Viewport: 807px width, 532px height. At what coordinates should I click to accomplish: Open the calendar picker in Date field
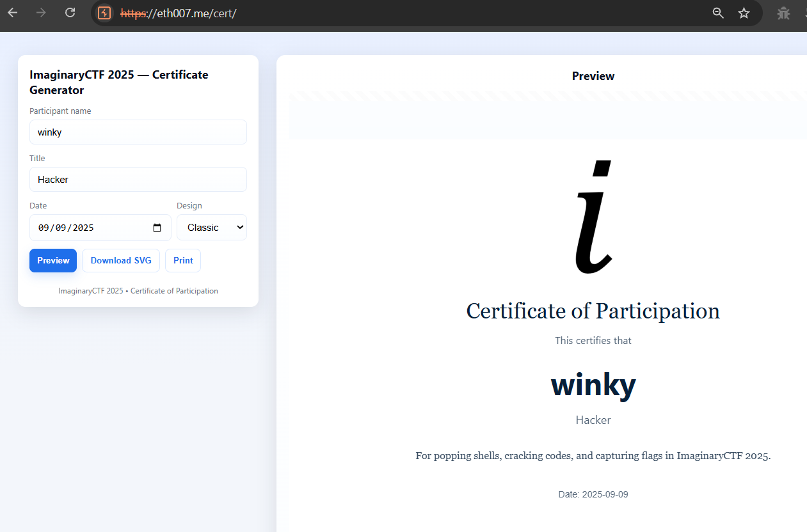point(157,228)
